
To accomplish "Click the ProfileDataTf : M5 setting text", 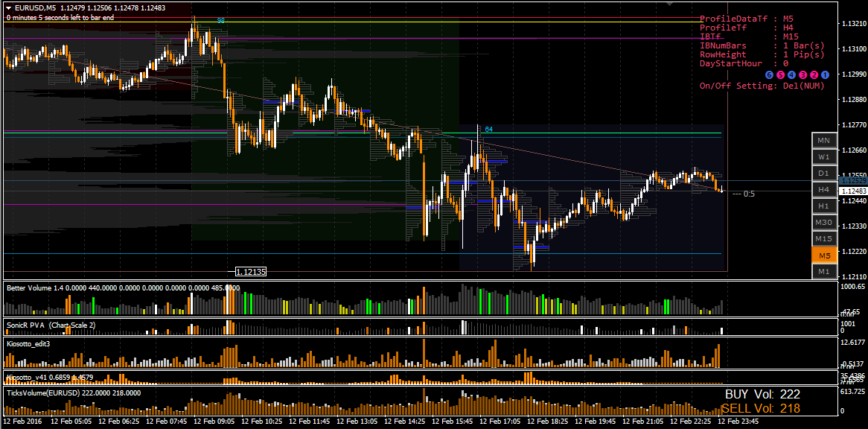I will click(746, 19).
